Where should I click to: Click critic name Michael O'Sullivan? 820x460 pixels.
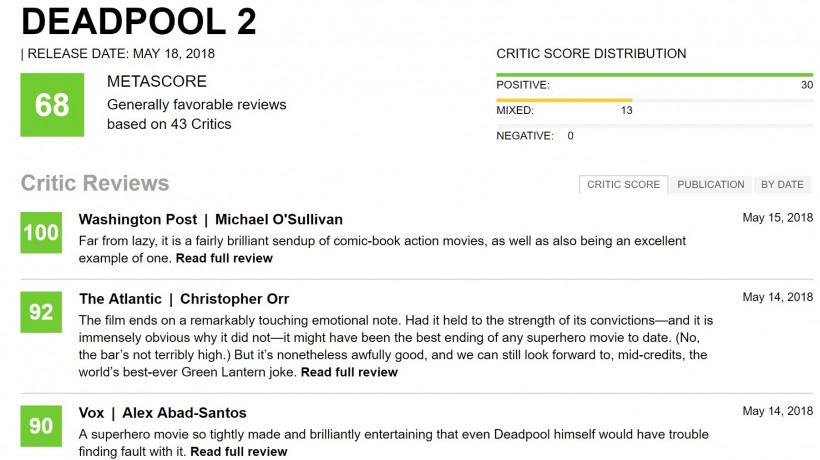(279, 220)
